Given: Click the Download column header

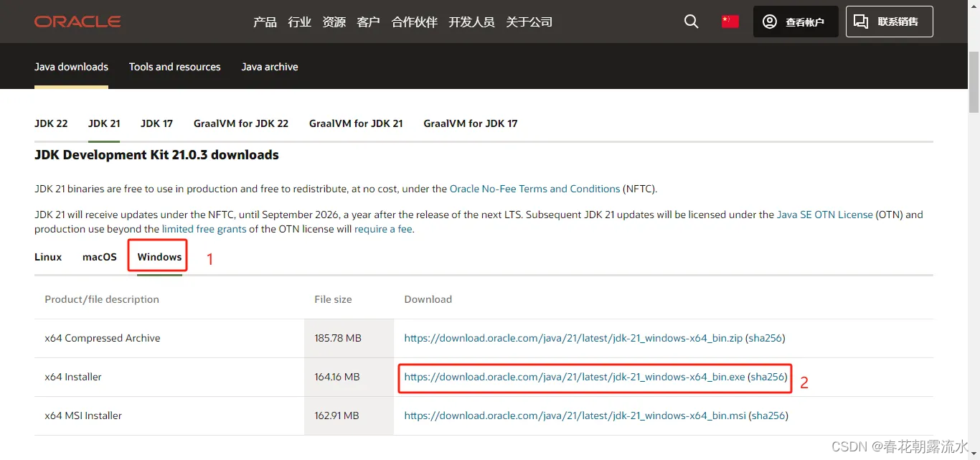Looking at the screenshot, I should (x=428, y=299).
